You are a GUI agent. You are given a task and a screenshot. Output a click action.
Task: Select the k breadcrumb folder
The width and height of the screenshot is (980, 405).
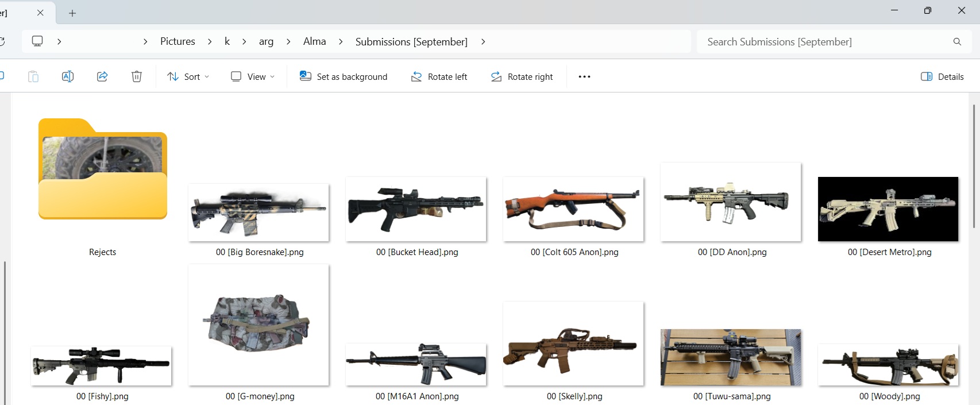(x=227, y=41)
